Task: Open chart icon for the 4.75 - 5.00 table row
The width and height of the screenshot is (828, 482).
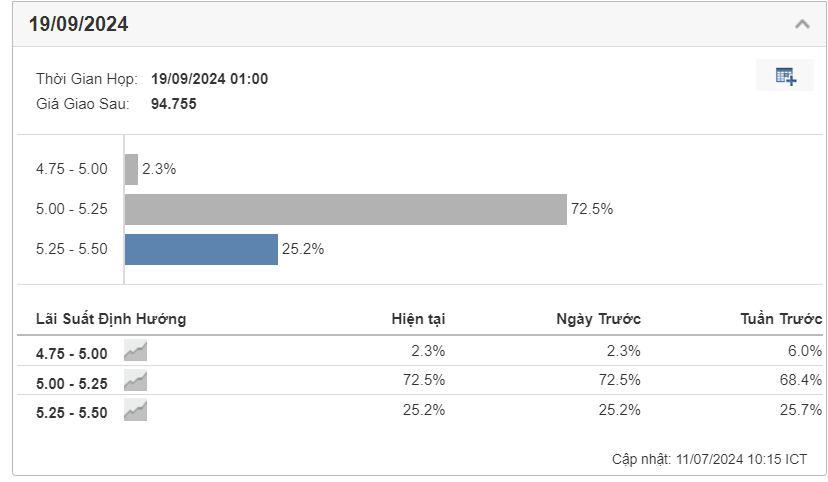Action: tap(135, 350)
